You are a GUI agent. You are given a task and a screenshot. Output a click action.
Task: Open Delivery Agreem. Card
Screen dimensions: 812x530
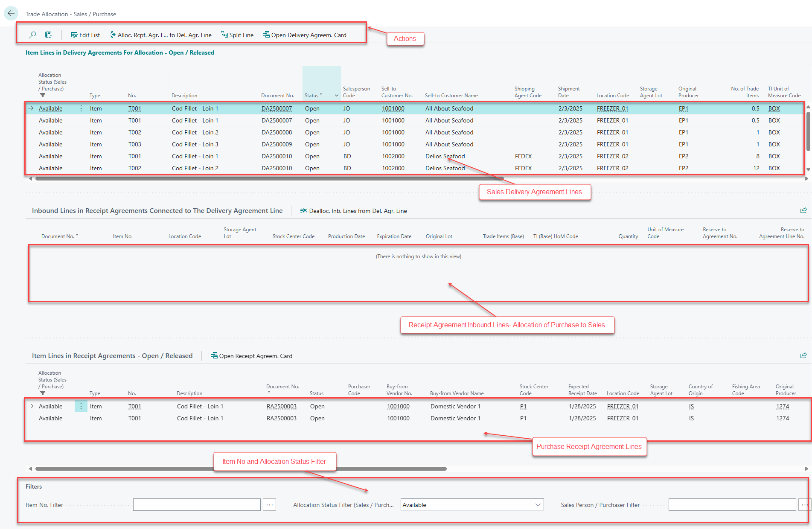[x=305, y=35]
